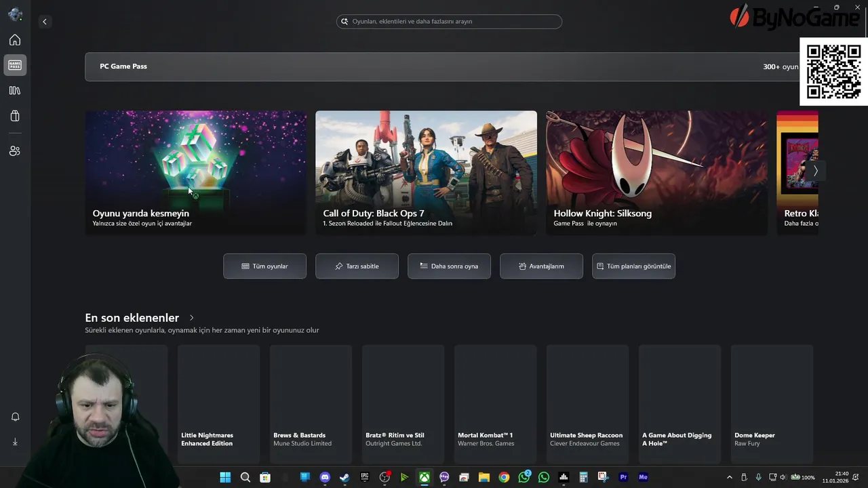
Task: Click Tüm oyunlar button
Action: coord(264,266)
